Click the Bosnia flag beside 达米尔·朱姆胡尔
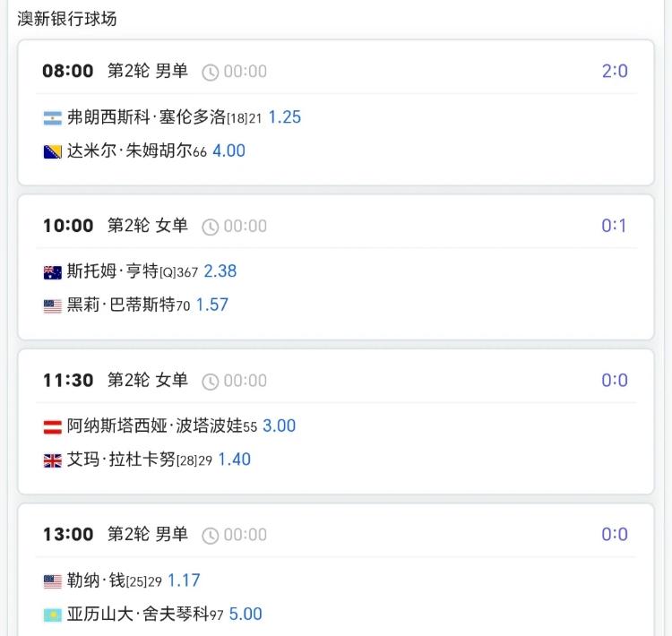The width and height of the screenshot is (672, 636). [52, 151]
